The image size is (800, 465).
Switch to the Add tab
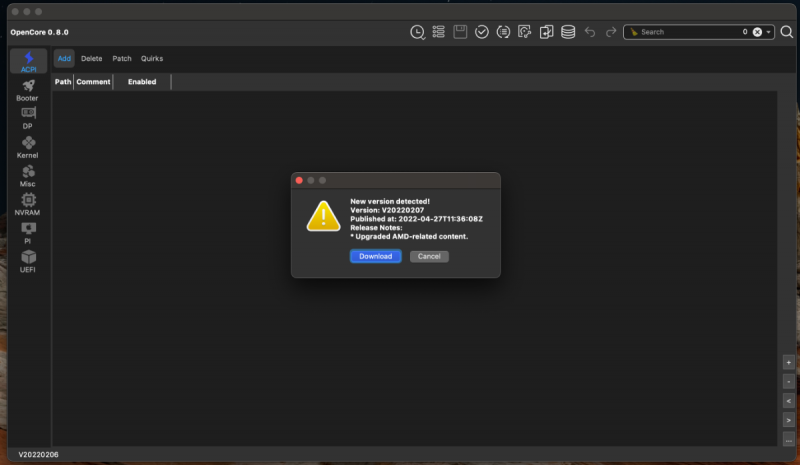[x=64, y=59]
